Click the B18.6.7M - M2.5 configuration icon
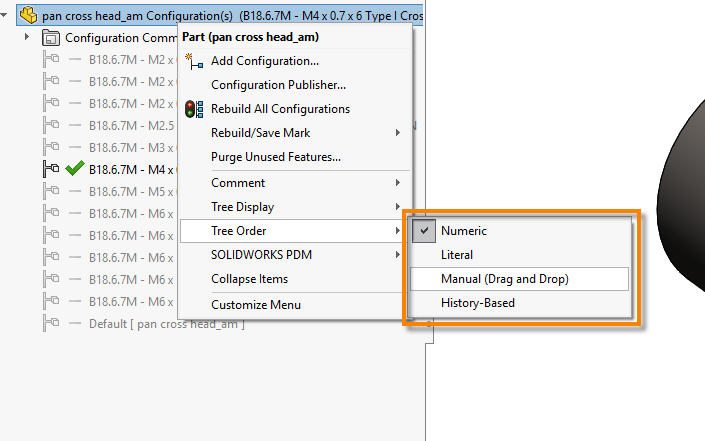Viewport: 705px width, 441px height. pyautogui.click(x=51, y=125)
